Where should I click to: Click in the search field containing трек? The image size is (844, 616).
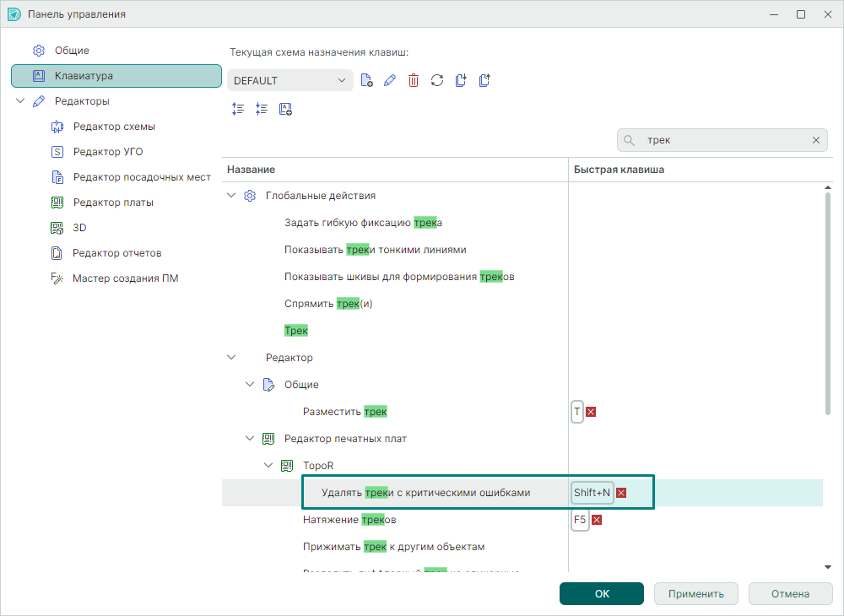click(722, 140)
